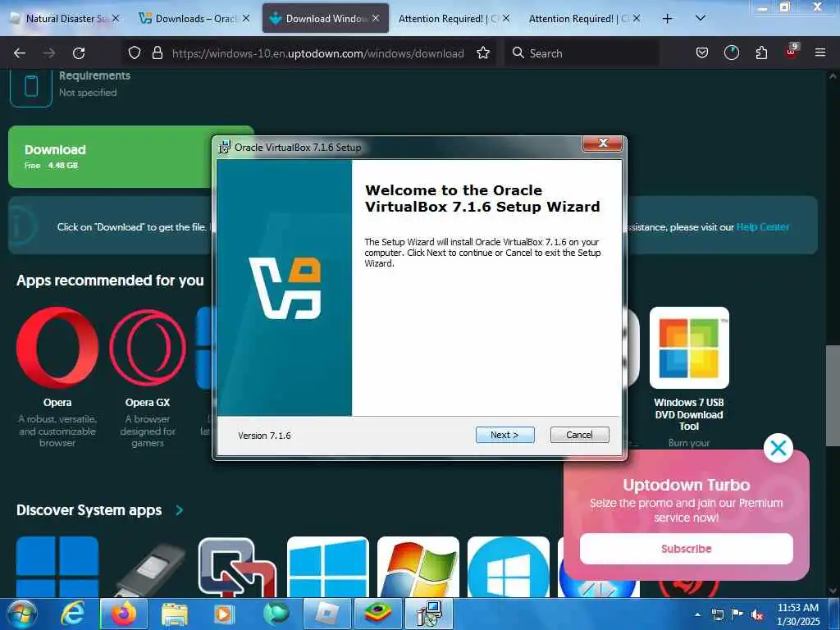This screenshot has width=840, height=630.
Task: Open the Opera app icon
Action: pos(57,348)
